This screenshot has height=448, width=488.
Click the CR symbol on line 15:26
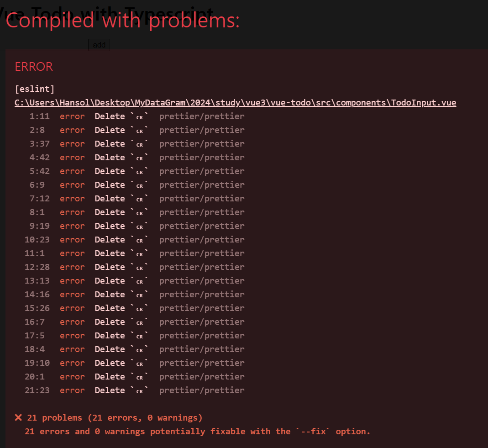pos(139,310)
